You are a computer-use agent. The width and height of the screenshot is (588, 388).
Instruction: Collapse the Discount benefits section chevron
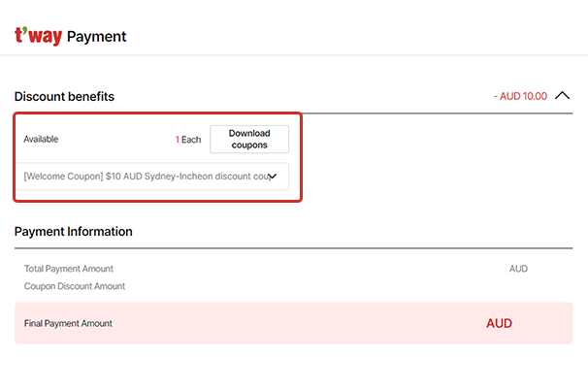(562, 96)
